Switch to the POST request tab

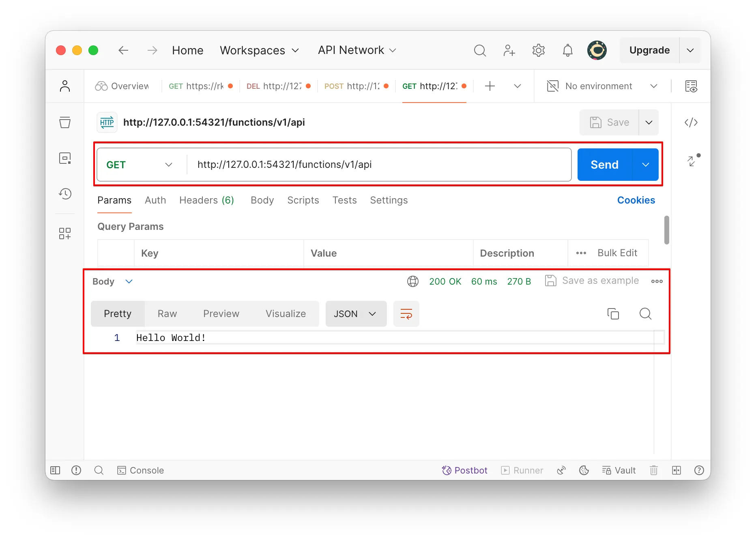coord(356,86)
